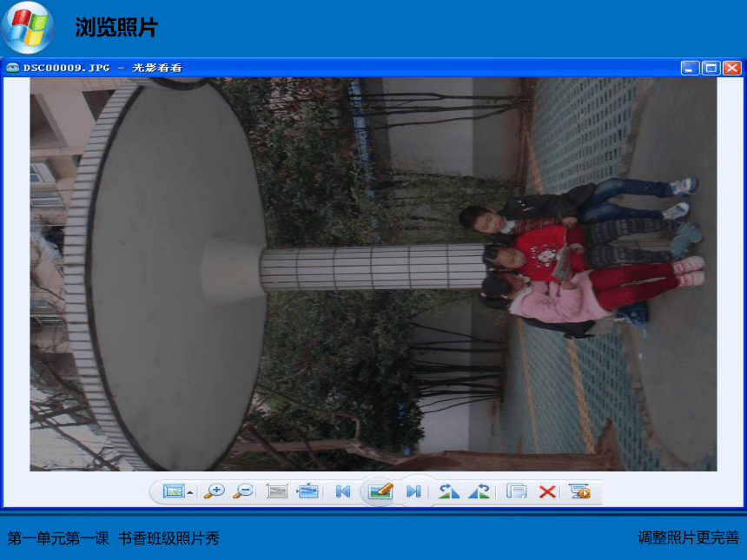
Task: Click the Windows logo at top left
Action: (x=28, y=27)
